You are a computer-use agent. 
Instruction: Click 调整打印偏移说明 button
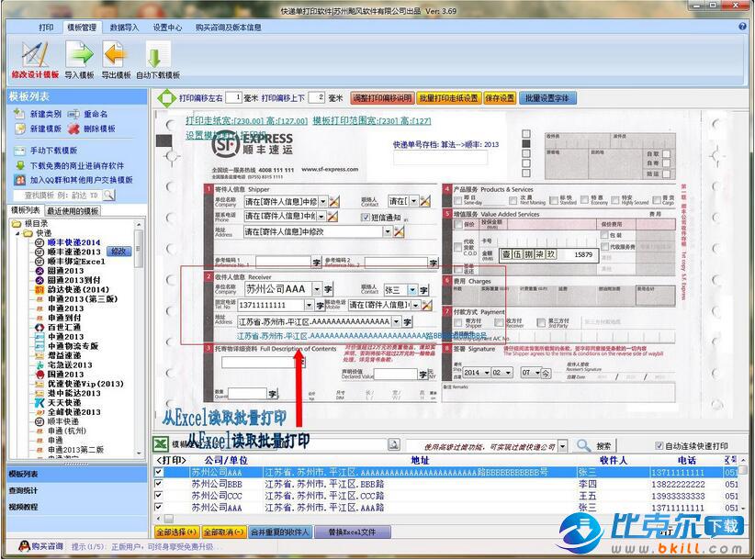pos(382,98)
